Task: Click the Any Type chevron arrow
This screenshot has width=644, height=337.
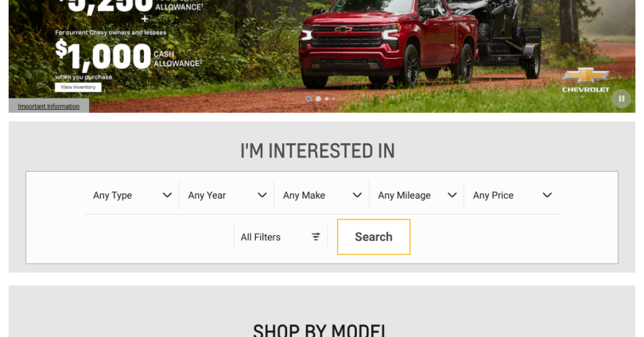Action: 167,196
